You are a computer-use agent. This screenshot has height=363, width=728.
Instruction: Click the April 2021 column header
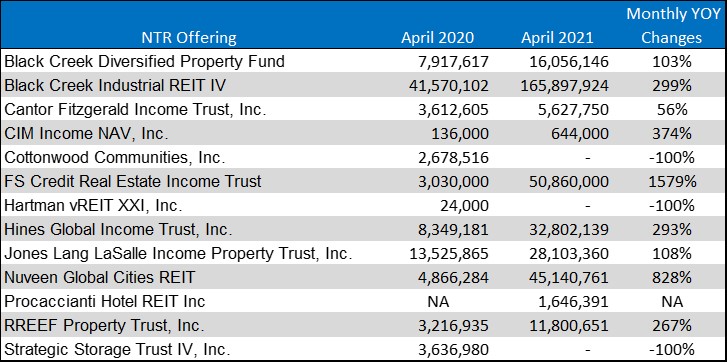pos(557,38)
